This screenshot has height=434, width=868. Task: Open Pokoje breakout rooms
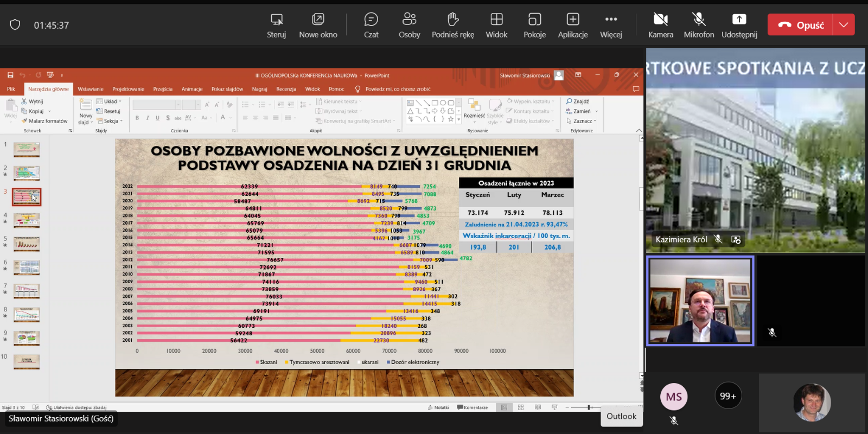point(534,25)
